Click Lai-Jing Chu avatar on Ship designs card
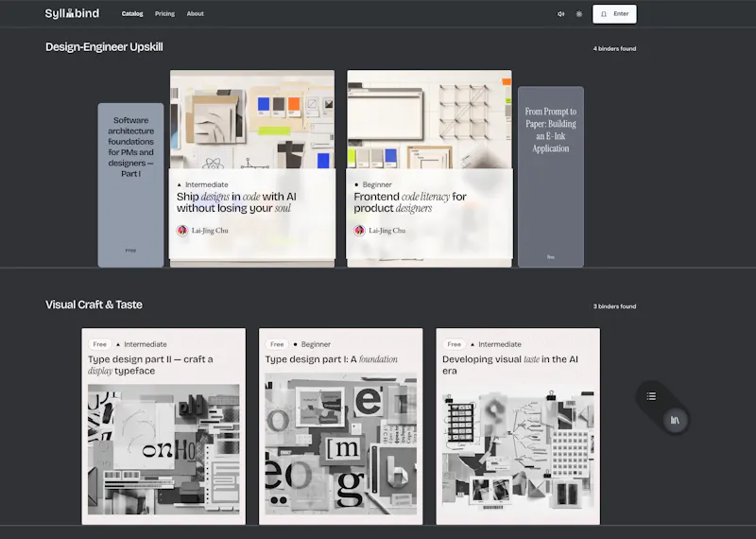The image size is (756, 539). 182,230
